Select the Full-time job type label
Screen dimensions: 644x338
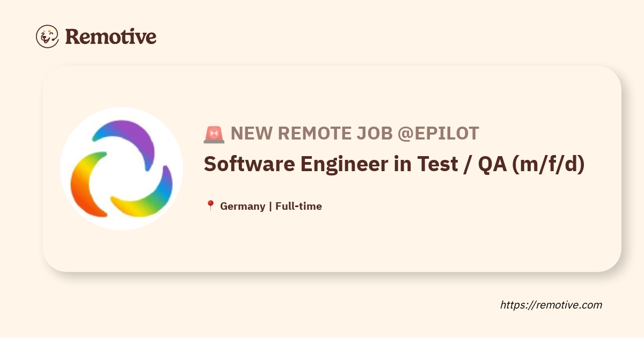click(298, 206)
